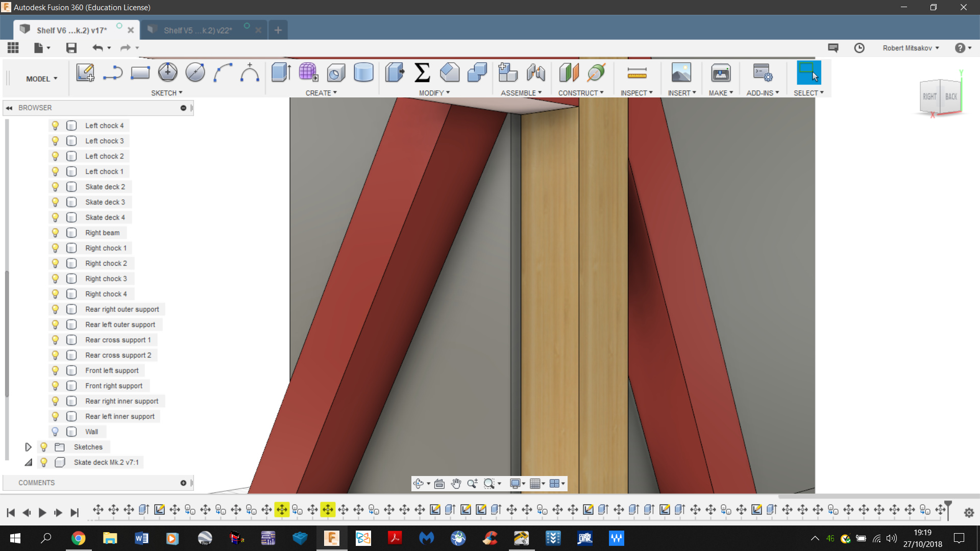The image size is (980, 551).
Task: Toggle visibility bulb for Skate deck 2
Action: pyautogui.click(x=55, y=187)
